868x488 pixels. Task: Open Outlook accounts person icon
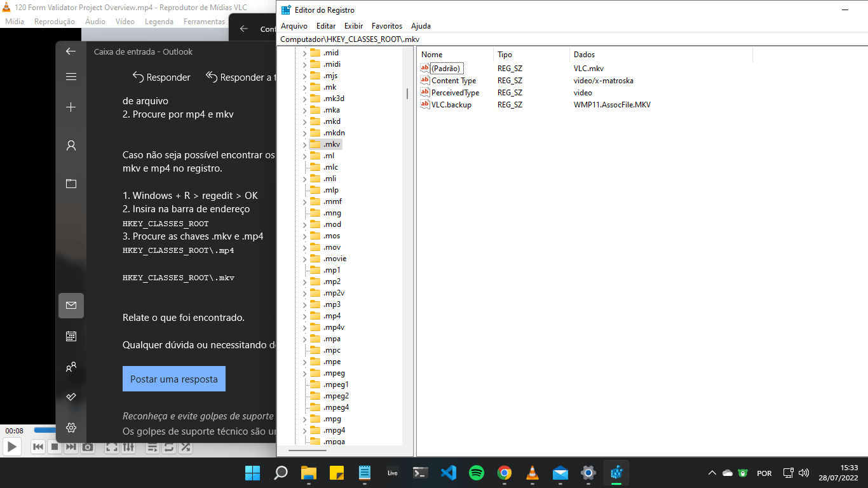tap(71, 146)
